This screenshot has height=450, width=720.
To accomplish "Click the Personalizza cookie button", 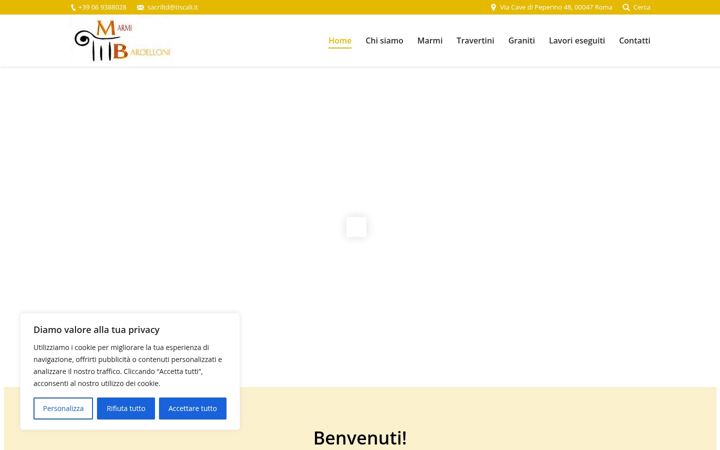I will tap(63, 408).
